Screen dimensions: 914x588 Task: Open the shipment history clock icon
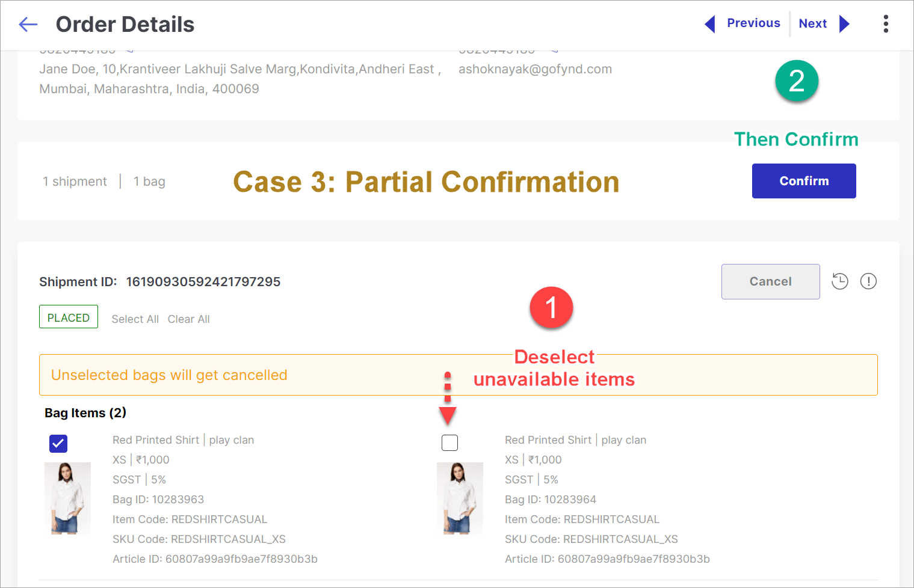click(x=840, y=281)
